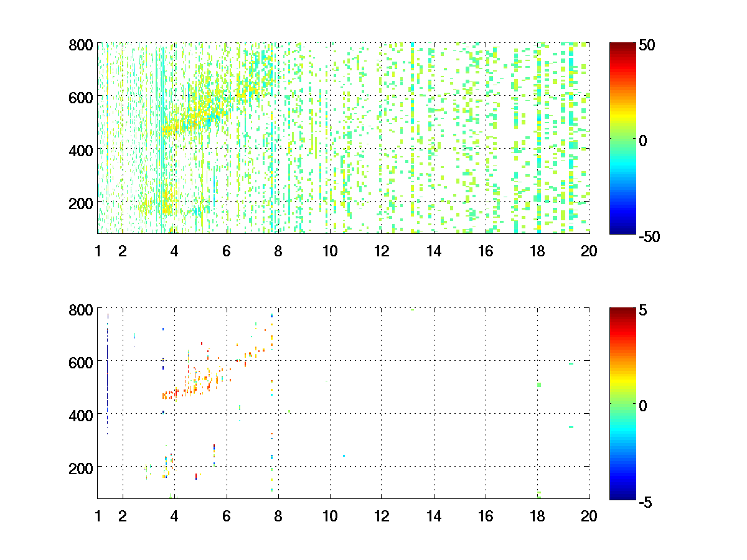Click x-axis label "14" under the upper plot
Viewport: 747px width, 560px height.
tap(433, 251)
